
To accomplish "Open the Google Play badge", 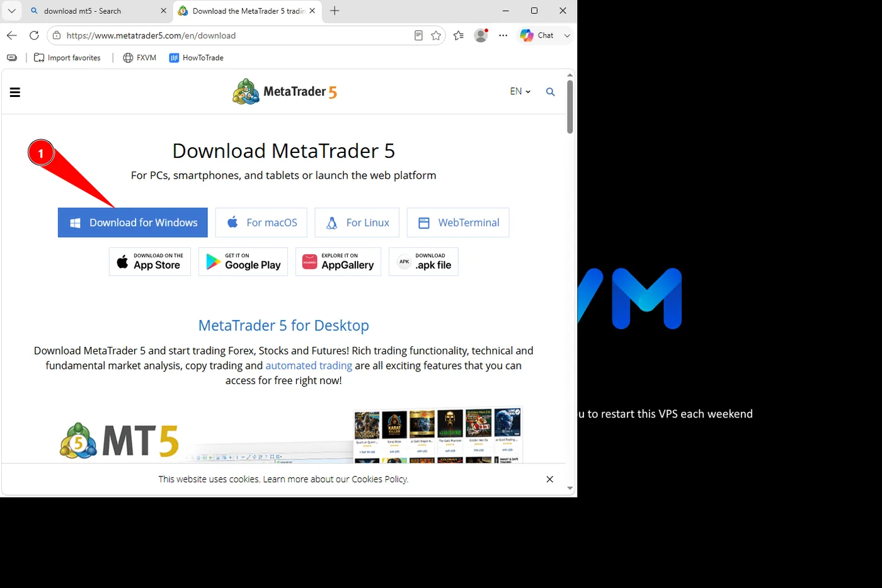I will [243, 262].
